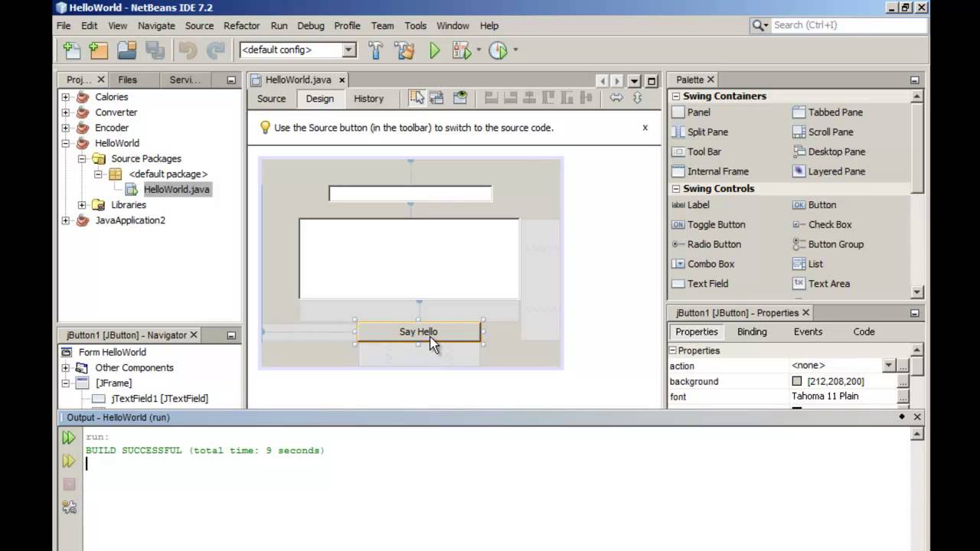Click the New Project toolbar icon
The height and width of the screenshot is (551, 980).
tap(99, 51)
